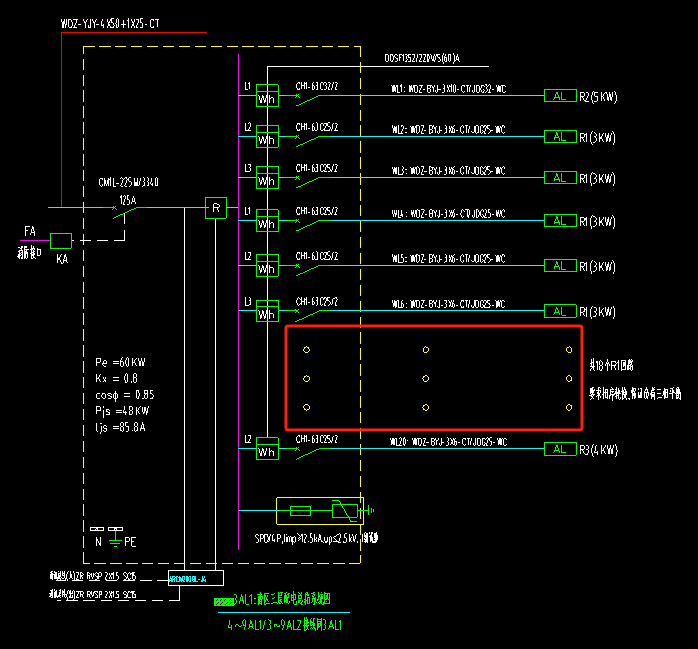Pick the AL box on the WL5 line

pos(560,266)
